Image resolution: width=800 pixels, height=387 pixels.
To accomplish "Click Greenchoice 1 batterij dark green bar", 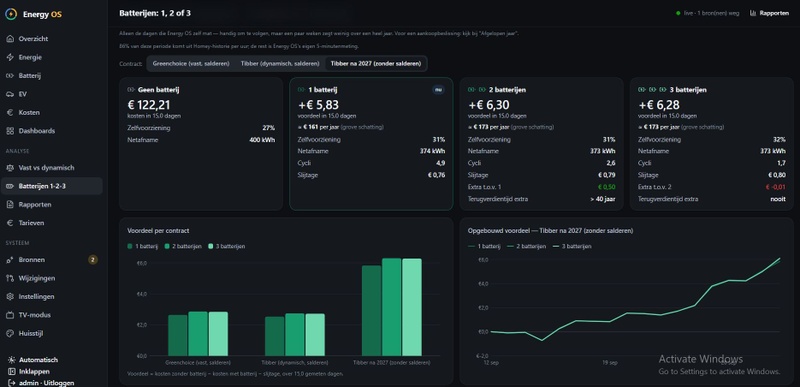I will click(x=178, y=335).
